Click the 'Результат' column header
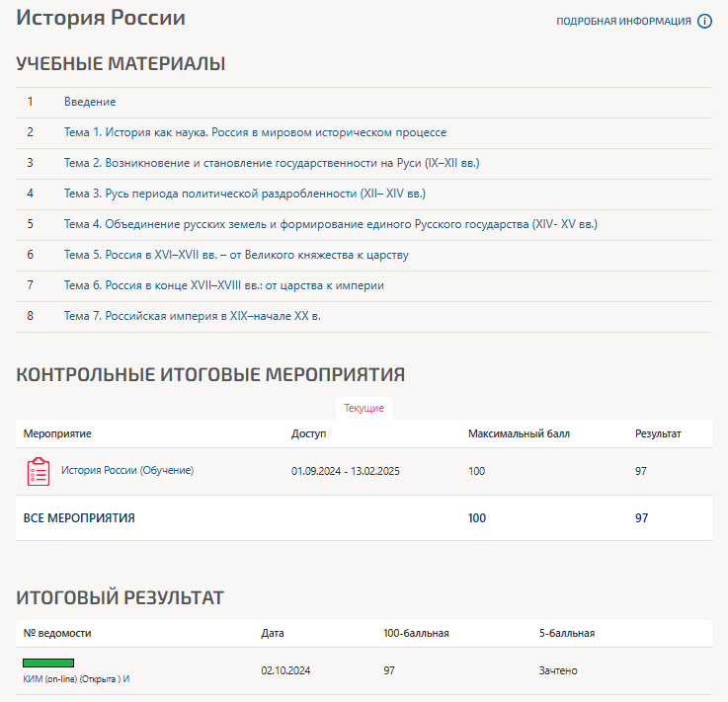Viewport: 728px width, 702px height. pos(658,433)
